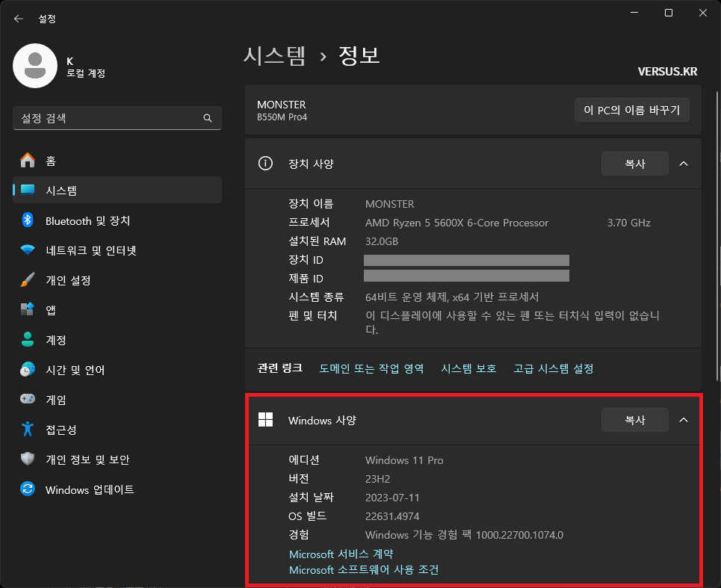The height and width of the screenshot is (588, 721).
Task: Click the System monitor icon
Action: point(28,190)
